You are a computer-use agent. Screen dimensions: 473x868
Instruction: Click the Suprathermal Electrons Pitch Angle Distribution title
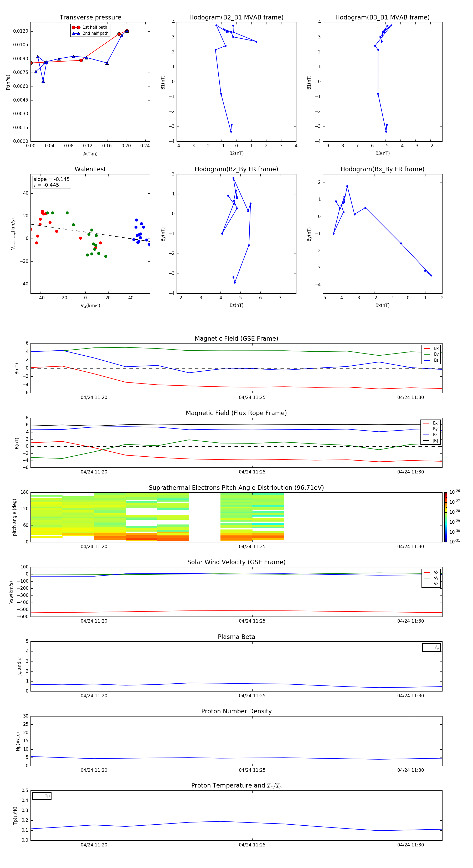click(236, 488)
